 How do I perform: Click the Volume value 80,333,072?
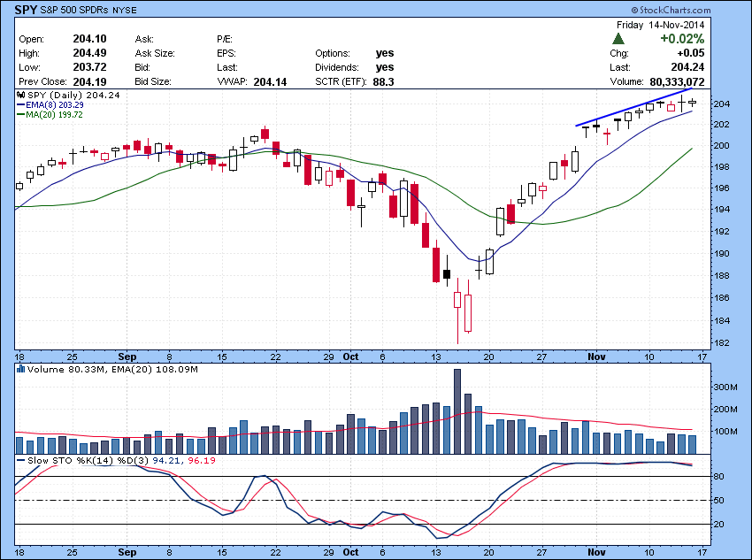coord(677,82)
